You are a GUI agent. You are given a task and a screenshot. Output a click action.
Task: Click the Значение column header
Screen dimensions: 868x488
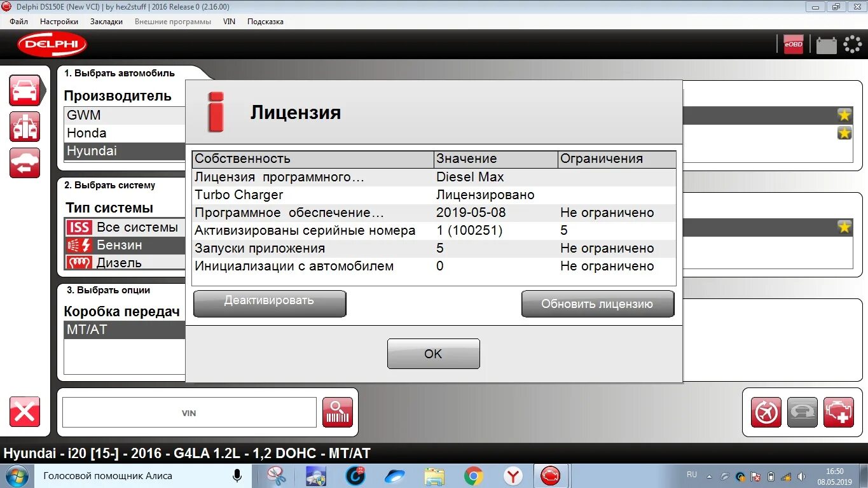495,159
